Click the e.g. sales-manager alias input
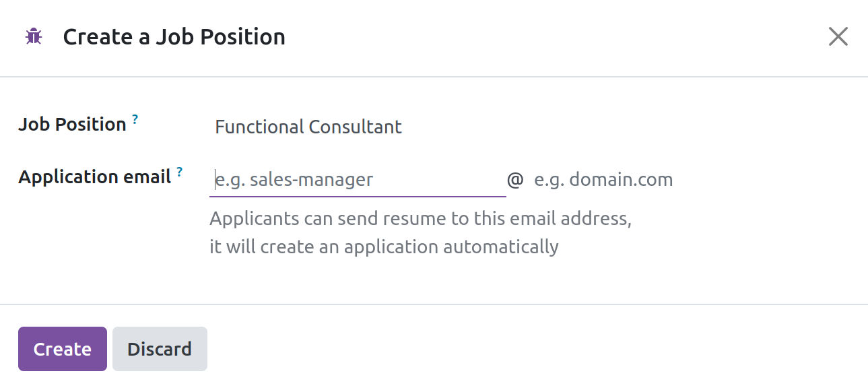 (358, 180)
